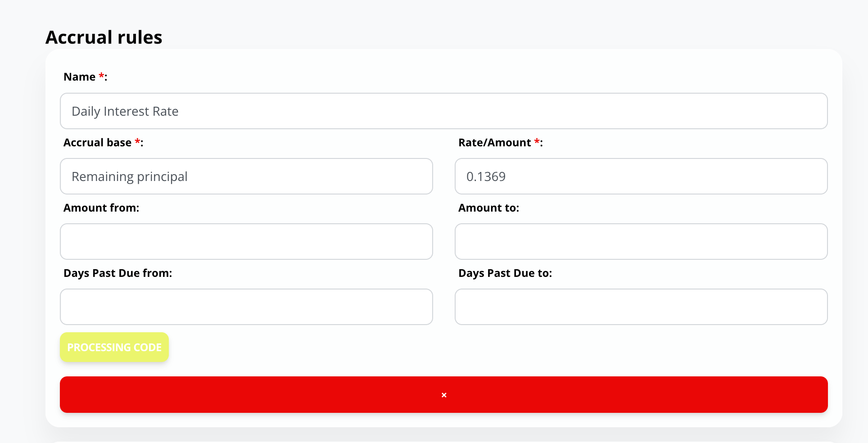This screenshot has width=868, height=443.
Task: Focus the Days Past Due from field
Action: click(246, 307)
